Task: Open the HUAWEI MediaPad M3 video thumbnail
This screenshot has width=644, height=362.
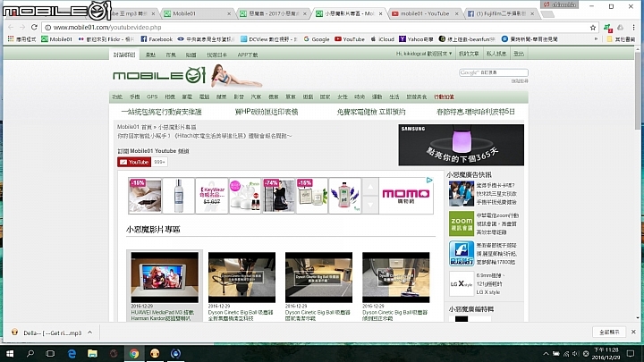Action: [x=165, y=277]
